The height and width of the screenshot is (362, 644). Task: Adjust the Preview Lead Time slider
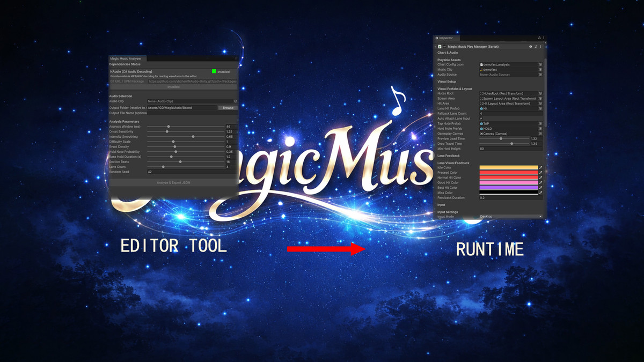504,138
